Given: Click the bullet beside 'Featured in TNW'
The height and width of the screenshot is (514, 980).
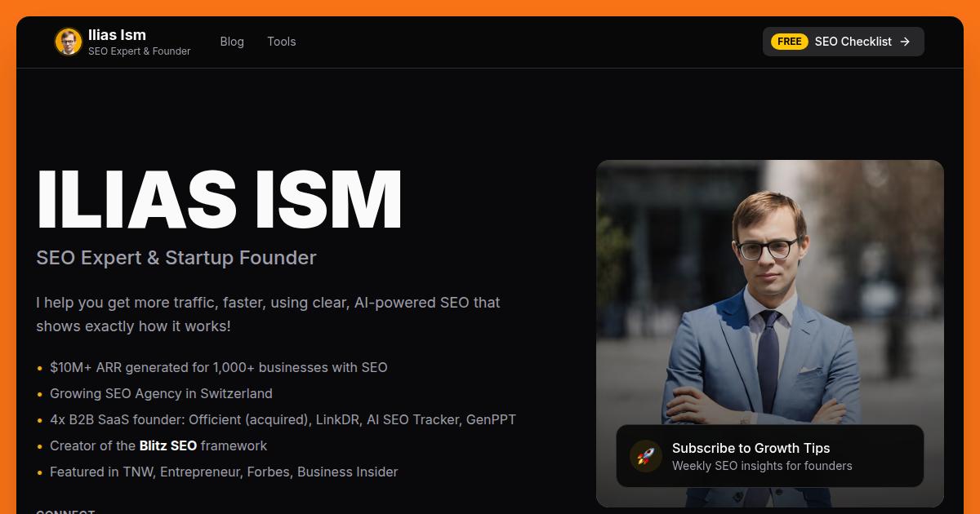Looking at the screenshot, I should (39, 472).
